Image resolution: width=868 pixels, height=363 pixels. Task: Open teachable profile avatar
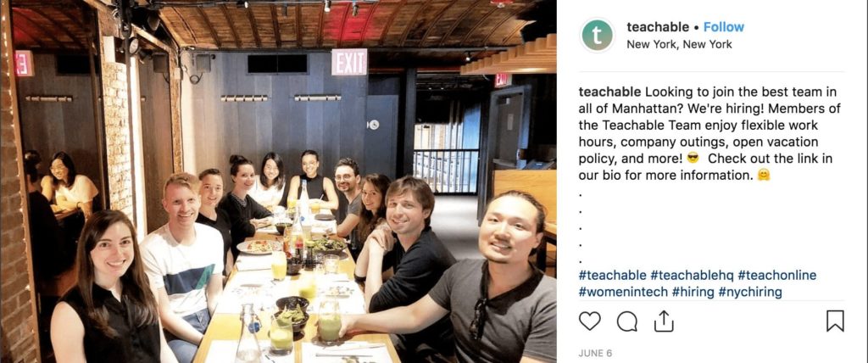[597, 36]
